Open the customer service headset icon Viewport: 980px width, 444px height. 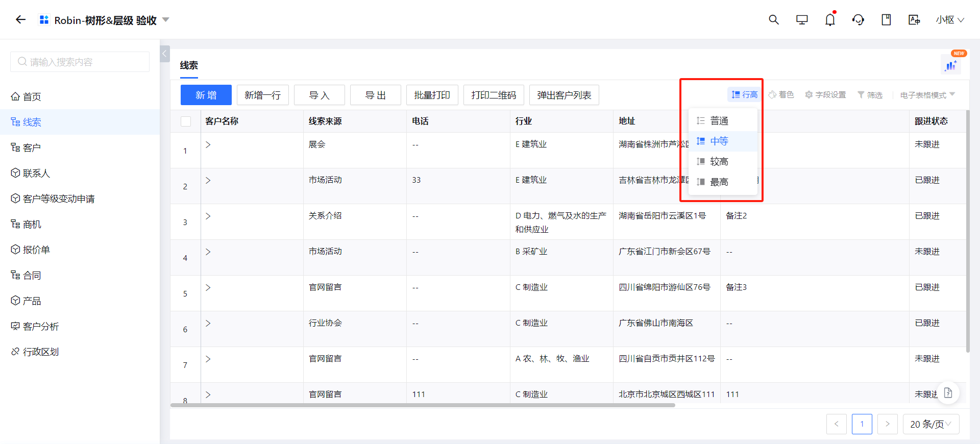pyautogui.click(x=858, y=20)
